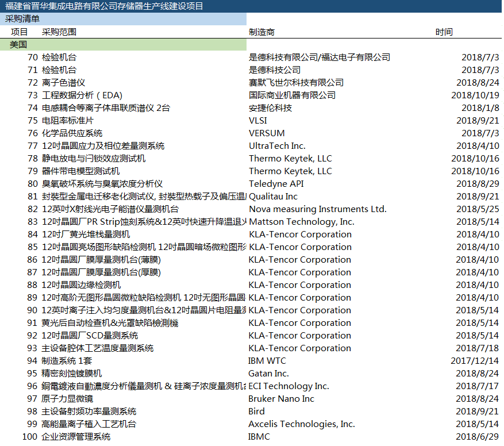Select the VLSI manufacturer cell
This screenshot has height=446, width=504.
pos(258,121)
